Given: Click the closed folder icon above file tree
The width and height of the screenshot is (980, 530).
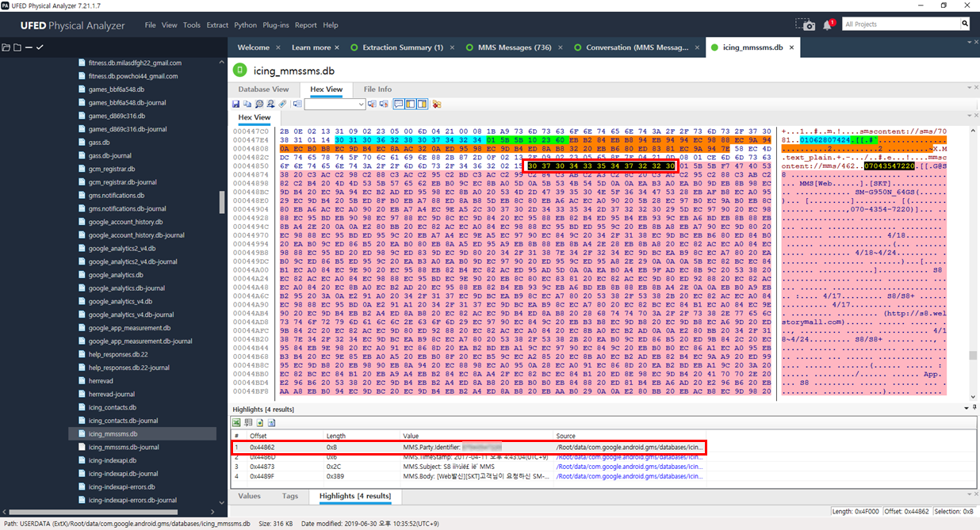Looking at the screenshot, I should pos(17,48).
